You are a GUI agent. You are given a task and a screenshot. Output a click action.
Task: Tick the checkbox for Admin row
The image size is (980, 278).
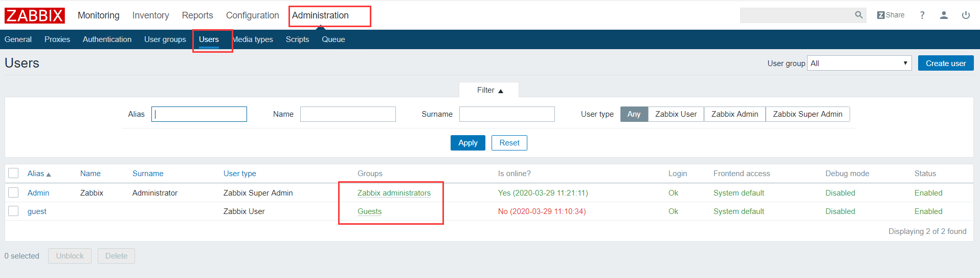coord(14,193)
